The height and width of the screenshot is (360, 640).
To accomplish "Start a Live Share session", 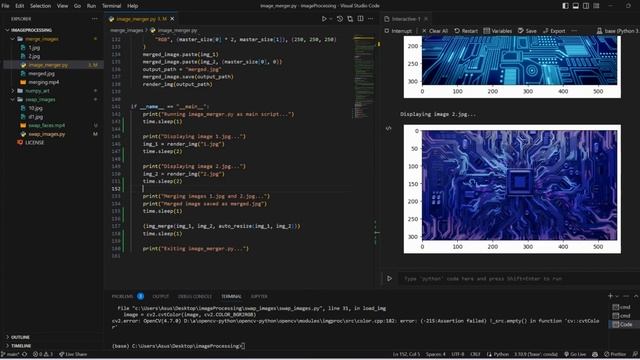I will click(x=73, y=354).
